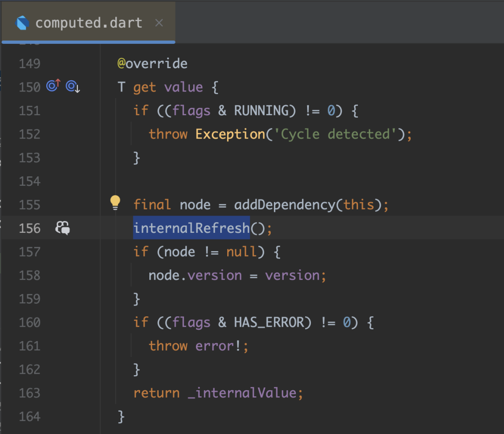The image size is (504, 434).
Task: Click the addDependency function call
Action: click(284, 204)
